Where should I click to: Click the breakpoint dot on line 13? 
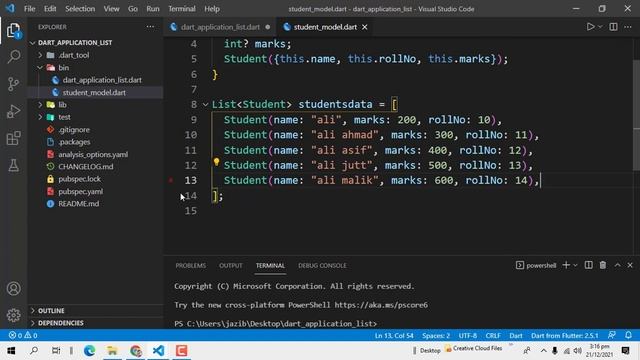[x=171, y=180]
